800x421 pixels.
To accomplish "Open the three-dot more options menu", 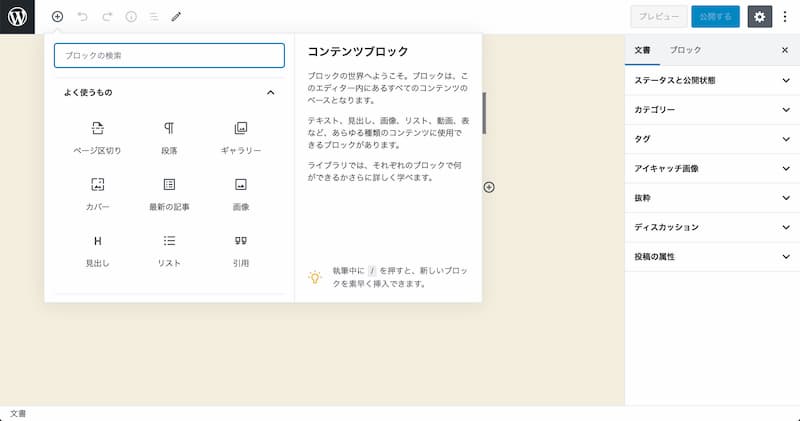I will pos(785,17).
